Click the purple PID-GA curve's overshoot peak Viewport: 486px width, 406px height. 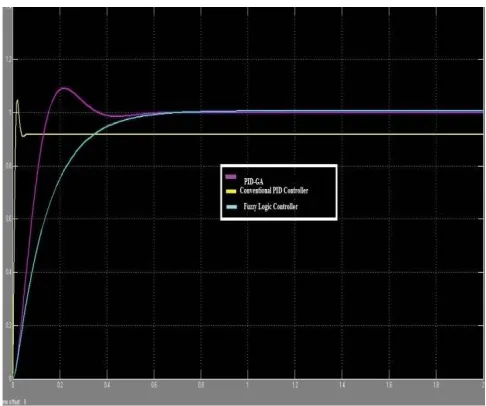(x=64, y=88)
